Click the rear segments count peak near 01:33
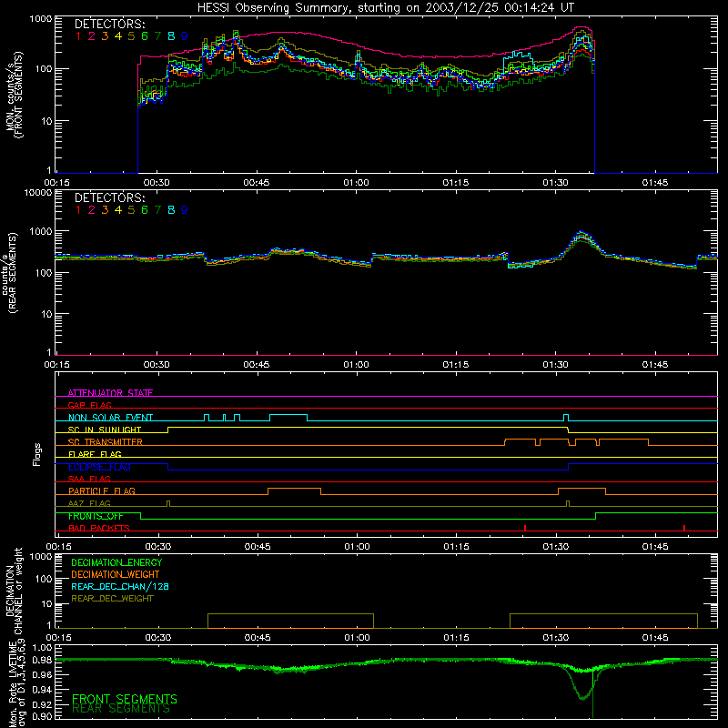The width and height of the screenshot is (728, 728). [x=581, y=234]
